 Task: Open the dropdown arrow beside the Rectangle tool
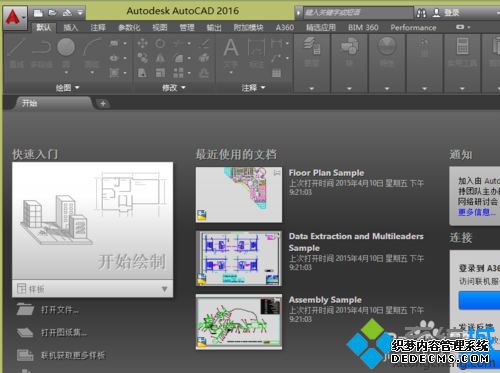click(125, 43)
